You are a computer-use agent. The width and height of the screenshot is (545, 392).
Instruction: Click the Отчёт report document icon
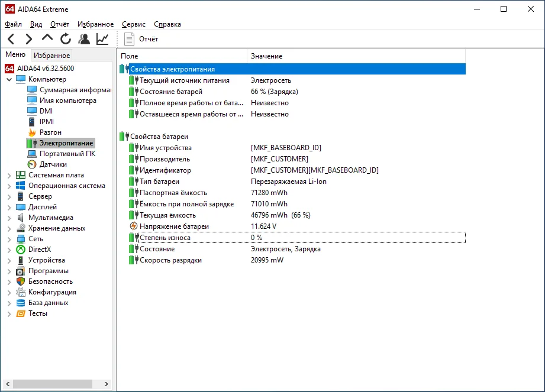click(130, 39)
